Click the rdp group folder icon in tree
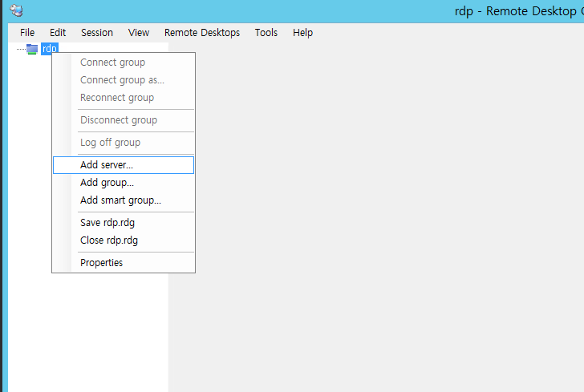Screen dimensions: 584x392 pyautogui.click(x=32, y=49)
